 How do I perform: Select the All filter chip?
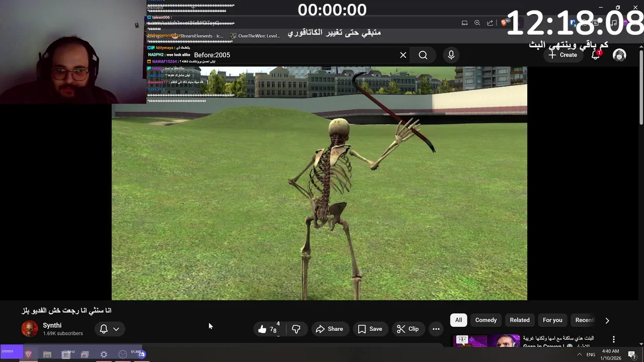pyautogui.click(x=458, y=320)
